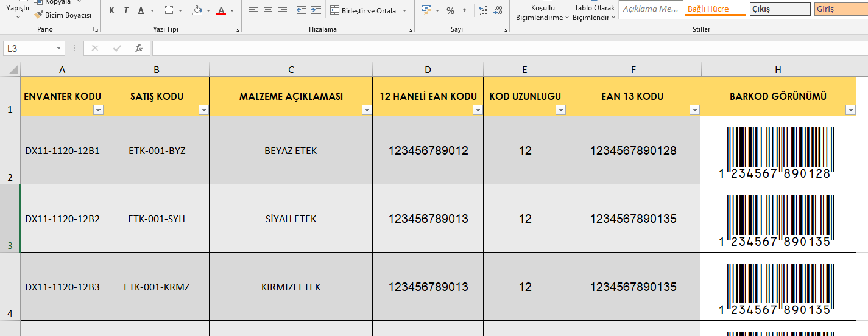Increase decimal places
Image resolution: width=868 pixels, height=336 pixels.
coord(484,10)
